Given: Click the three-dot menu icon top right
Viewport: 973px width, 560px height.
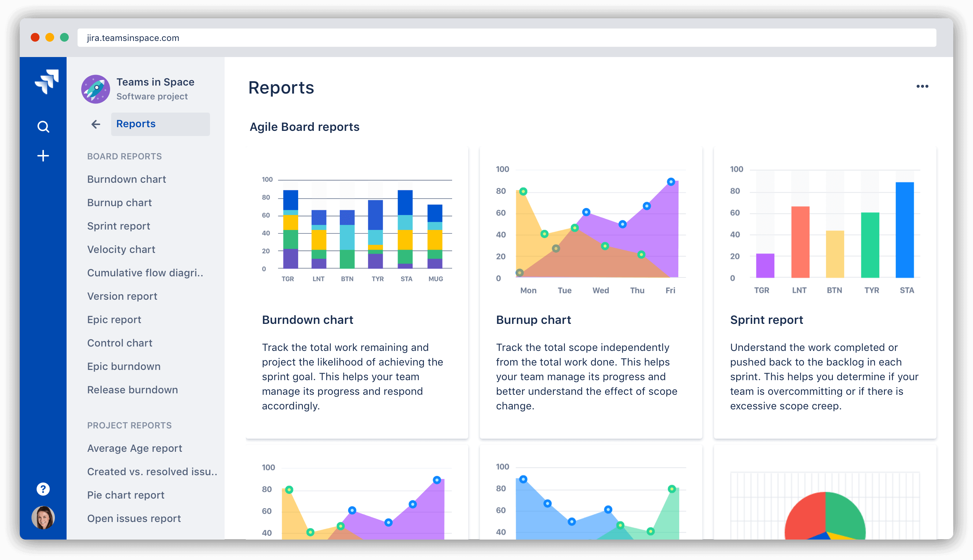Looking at the screenshot, I should [921, 86].
